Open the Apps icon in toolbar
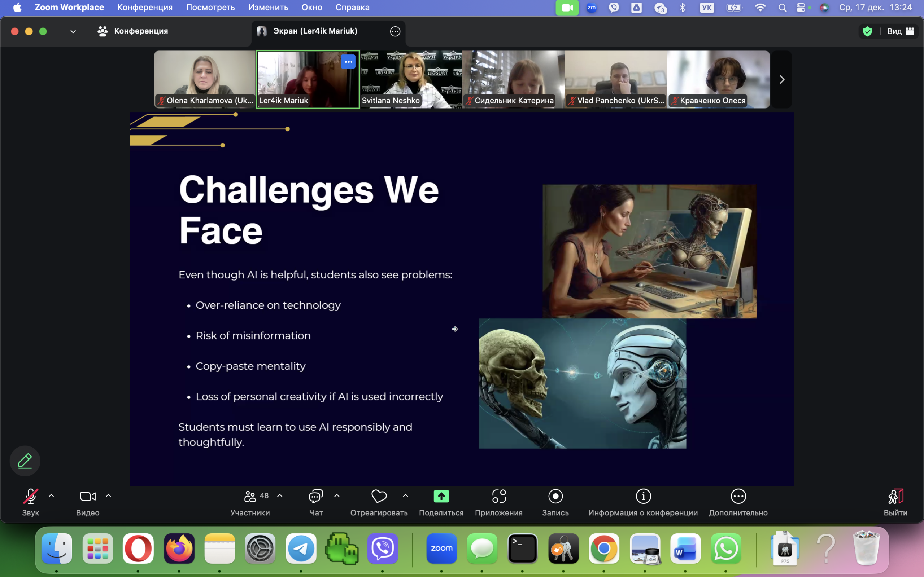 [x=499, y=497]
